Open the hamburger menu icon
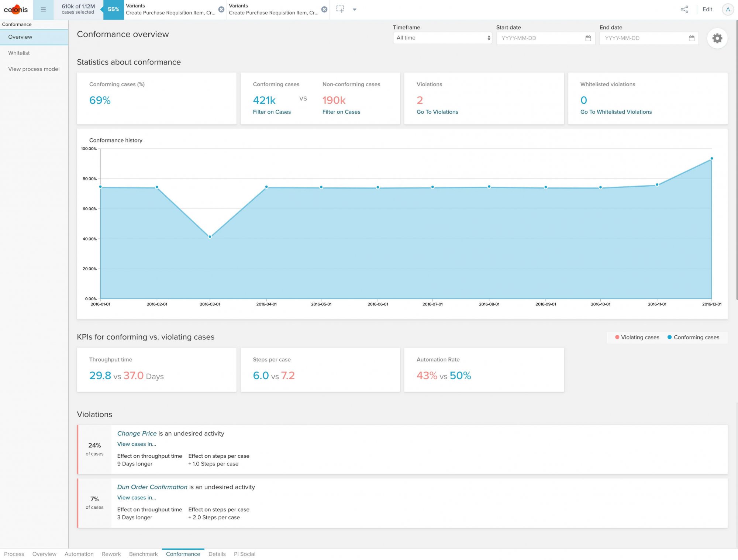This screenshot has width=738, height=560. click(43, 10)
